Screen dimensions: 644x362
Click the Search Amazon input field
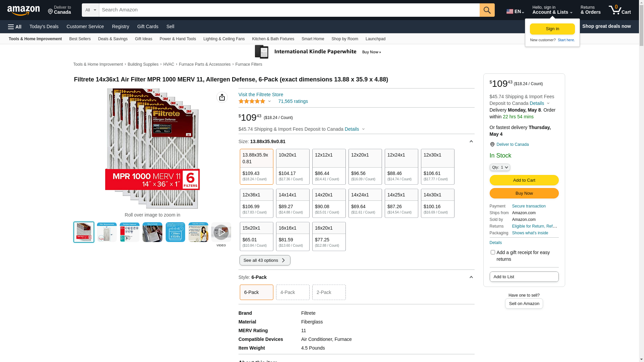(x=289, y=10)
